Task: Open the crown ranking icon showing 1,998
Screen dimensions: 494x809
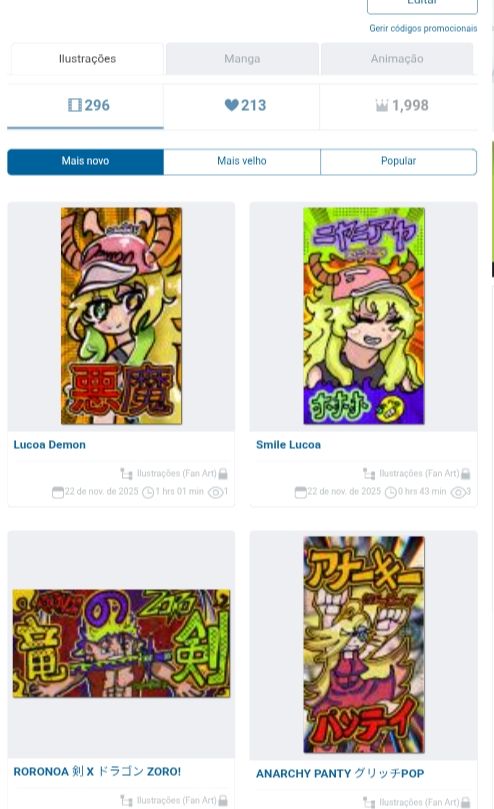Action: coord(382,106)
